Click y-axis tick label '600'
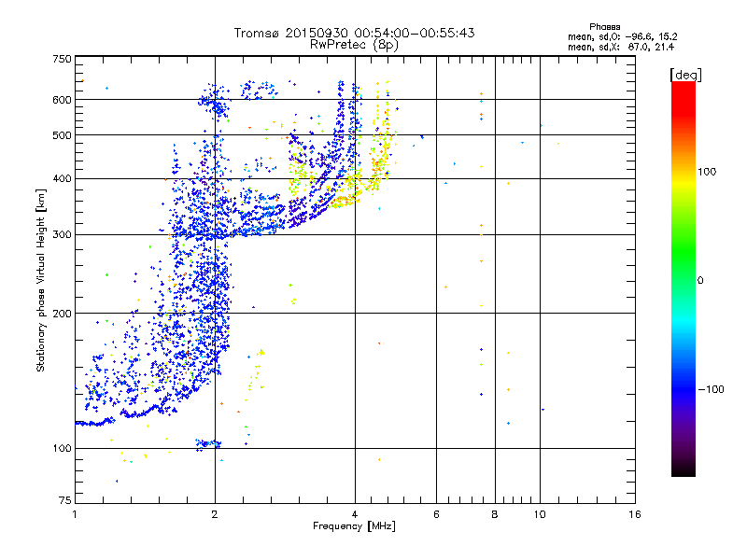Viewport: 747px width, 560px height. (62, 100)
